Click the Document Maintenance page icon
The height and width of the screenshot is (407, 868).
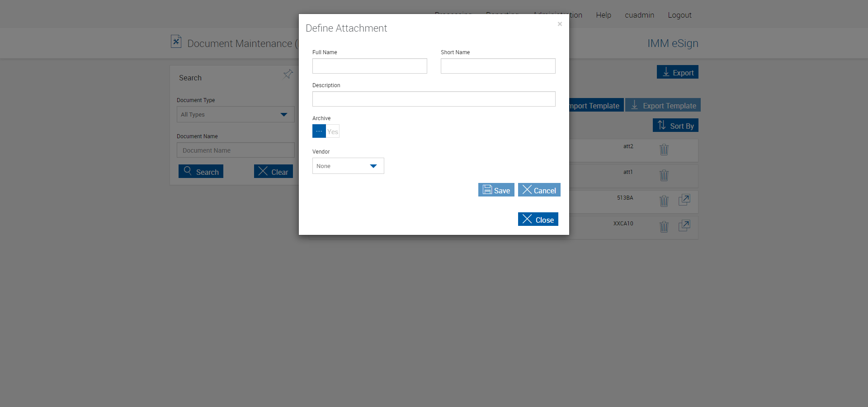(176, 42)
